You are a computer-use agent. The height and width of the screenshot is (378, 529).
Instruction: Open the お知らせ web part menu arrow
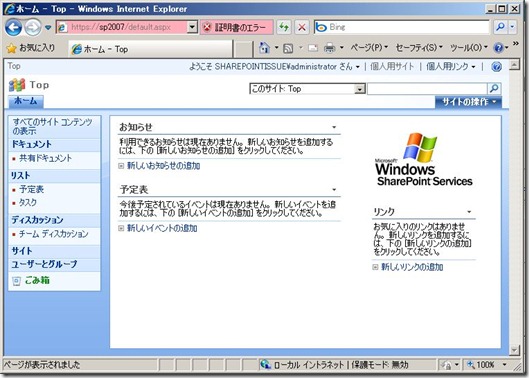point(334,127)
